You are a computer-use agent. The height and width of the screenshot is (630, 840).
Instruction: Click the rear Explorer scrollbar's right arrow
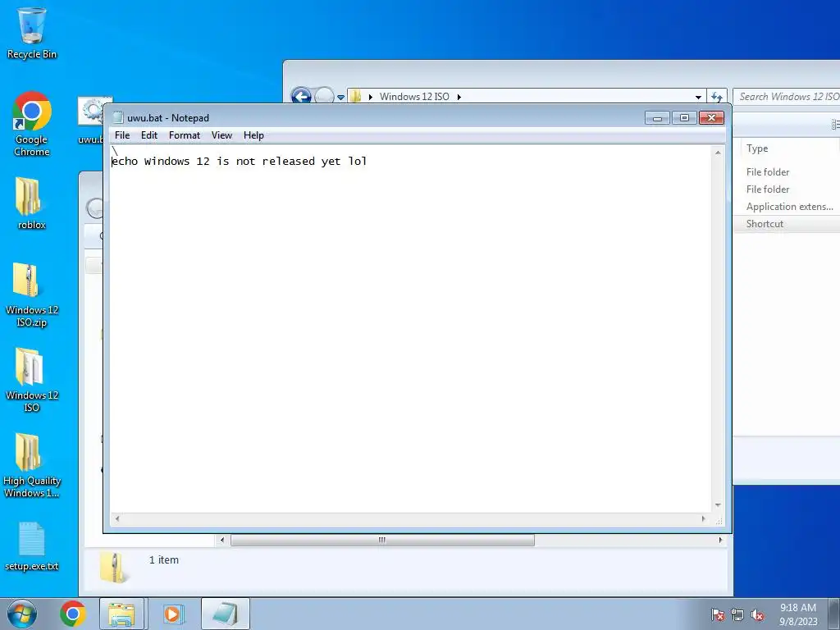[x=720, y=540]
